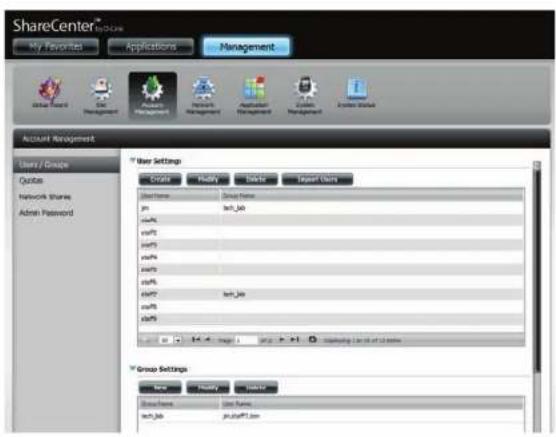
Task: Select the user row 'jim'
Action: [x=331, y=208]
